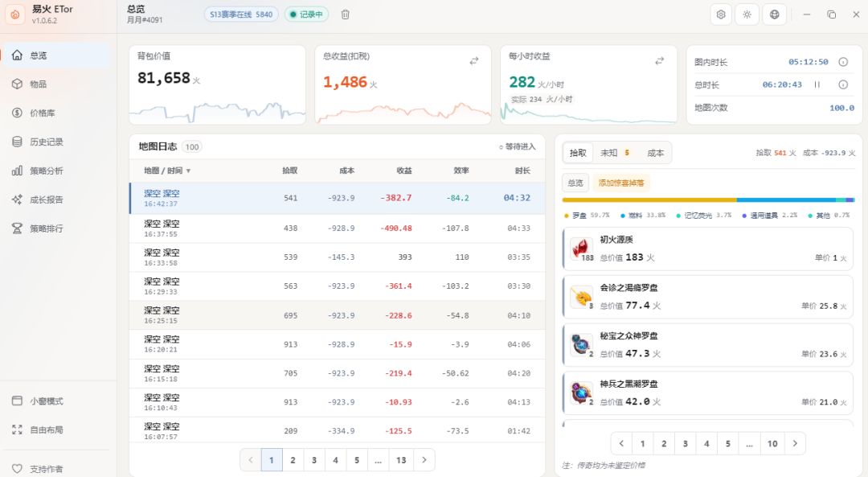The height and width of the screenshot is (477, 868).
Task: Click the 时长 column header
Action: pos(522,171)
